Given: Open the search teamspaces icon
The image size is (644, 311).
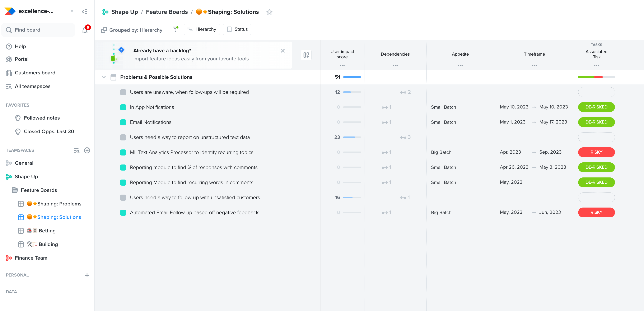Looking at the screenshot, I should pos(76,150).
